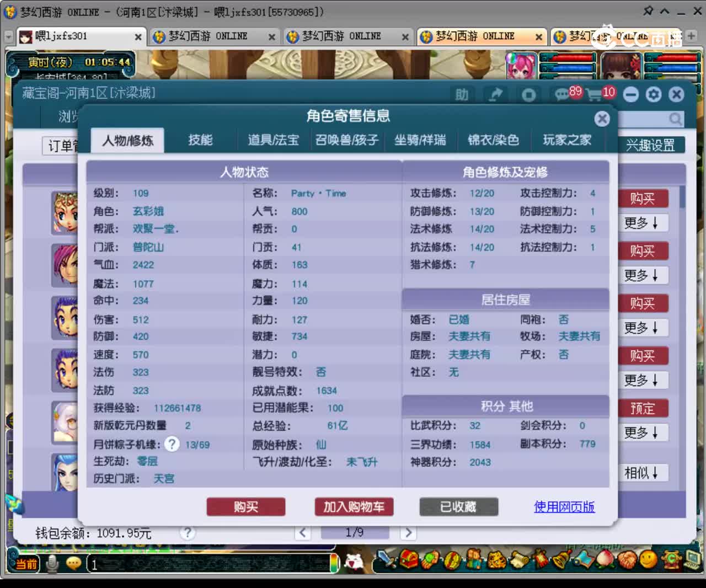Click the character name Party · Time
The width and height of the screenshot is (706, 588).
pos(319,193)
